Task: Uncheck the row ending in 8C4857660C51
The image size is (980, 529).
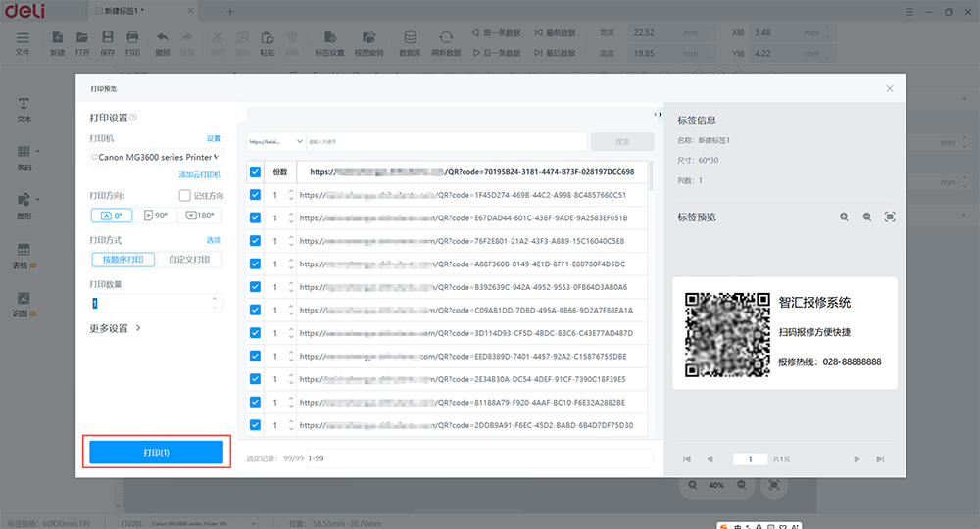Action: click(255, 195)
